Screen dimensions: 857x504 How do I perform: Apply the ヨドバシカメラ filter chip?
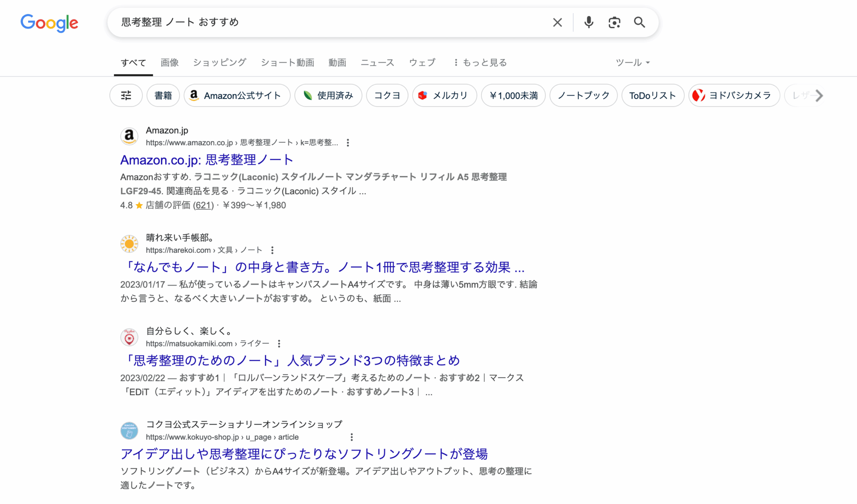pyautogui.click(x=734, y=96)
